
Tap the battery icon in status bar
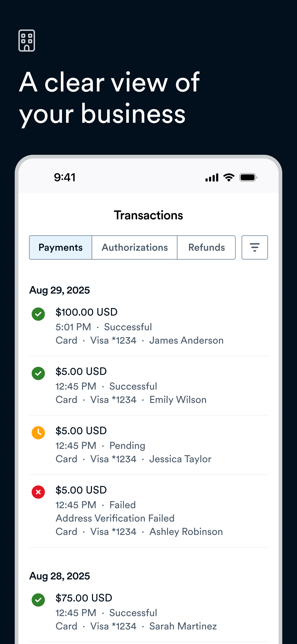click(248, 178)
